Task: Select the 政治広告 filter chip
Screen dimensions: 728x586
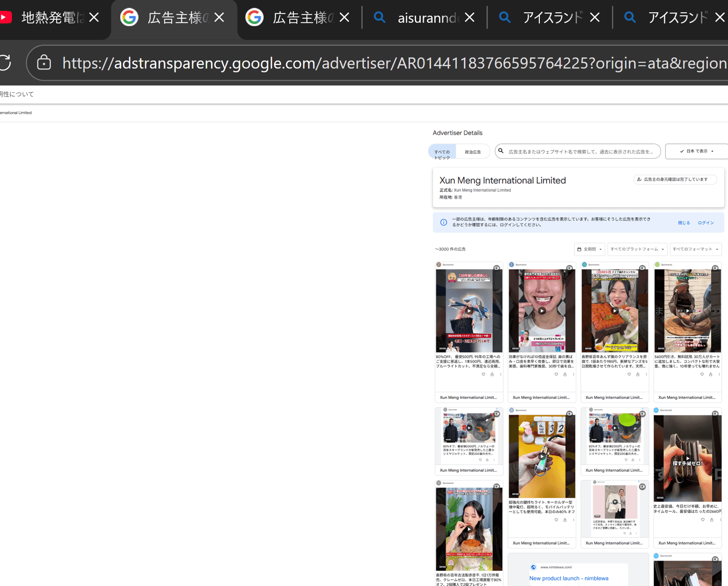Action: 473,152
